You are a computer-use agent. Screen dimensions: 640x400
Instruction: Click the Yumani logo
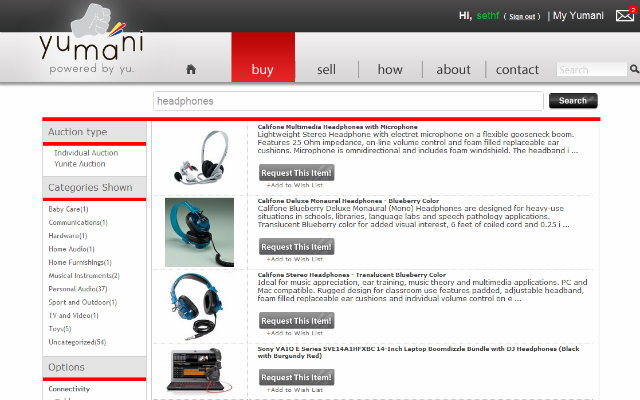pyautogui.click(x=90, y=45)
